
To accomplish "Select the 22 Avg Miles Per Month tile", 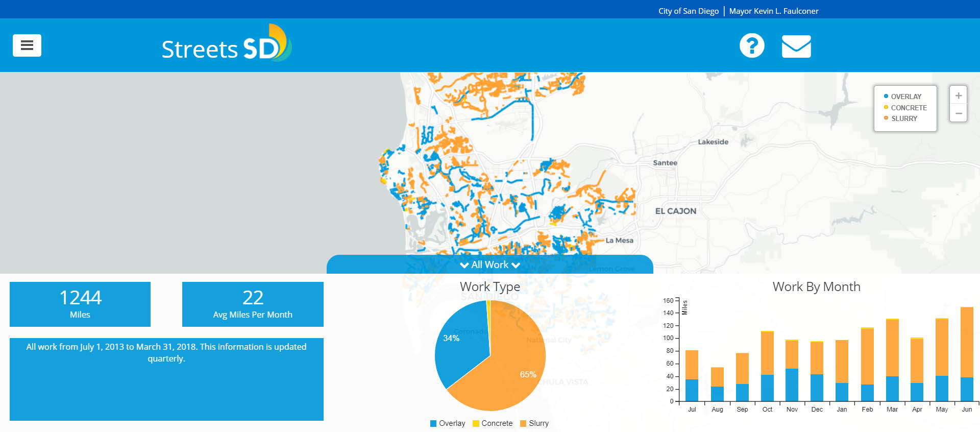I will pyautogui.click(x=253, y=304).
